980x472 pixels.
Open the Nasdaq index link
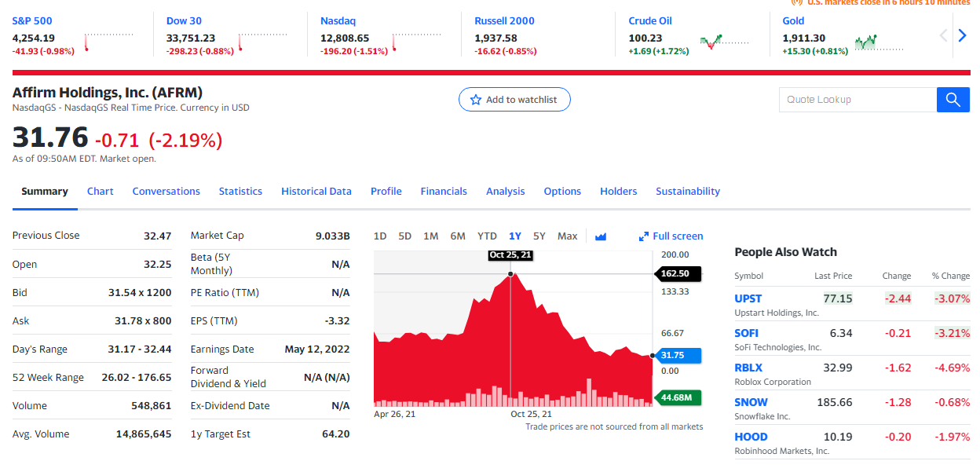[338, 21]
